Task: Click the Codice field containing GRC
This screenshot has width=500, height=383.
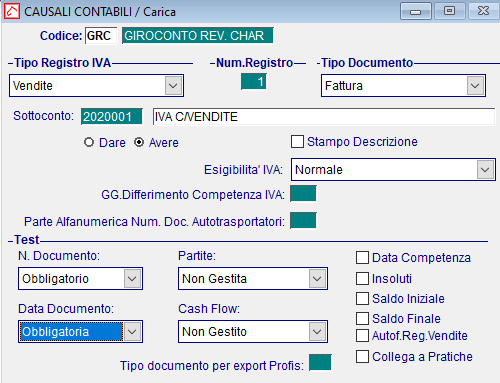Action: tap(101, 36)
